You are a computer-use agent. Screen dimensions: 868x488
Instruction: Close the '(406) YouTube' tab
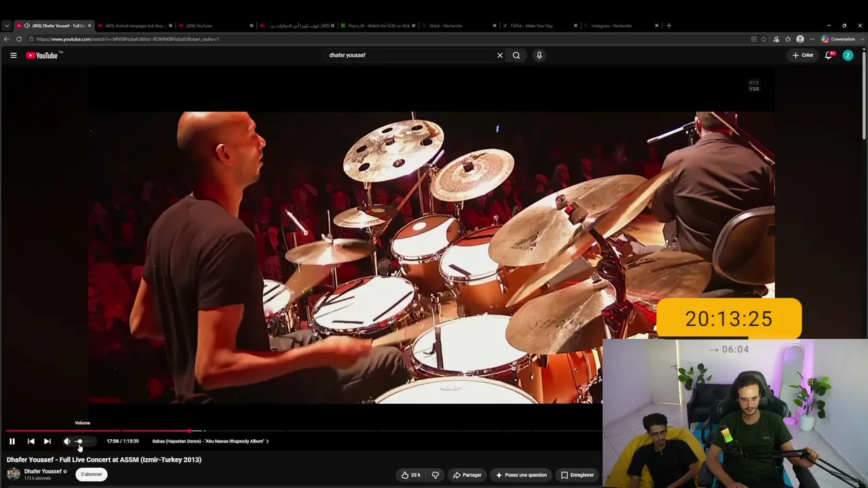pyautogui.click(x=251, y=26)
